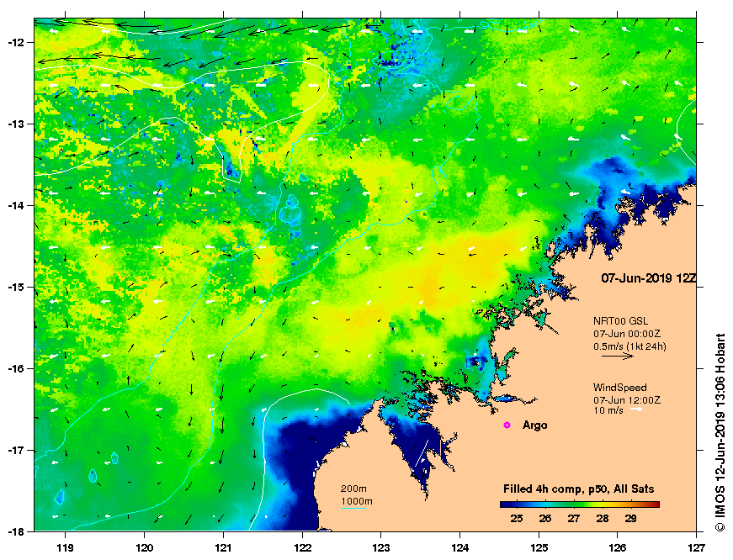Click 'Filled 4h comp, p50, All Sats' caption
733x560 pixels.
[x=578, y=489]
